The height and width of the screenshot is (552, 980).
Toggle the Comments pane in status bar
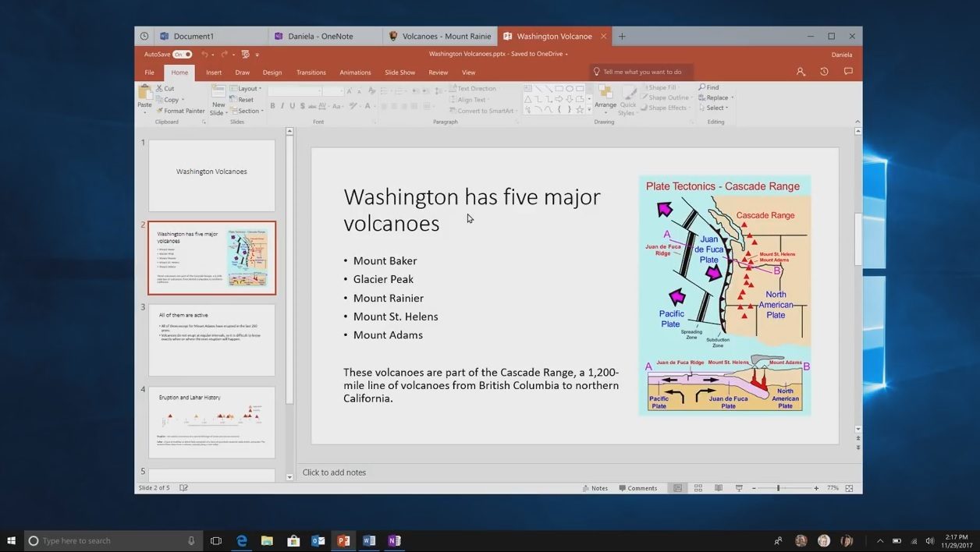638,488
